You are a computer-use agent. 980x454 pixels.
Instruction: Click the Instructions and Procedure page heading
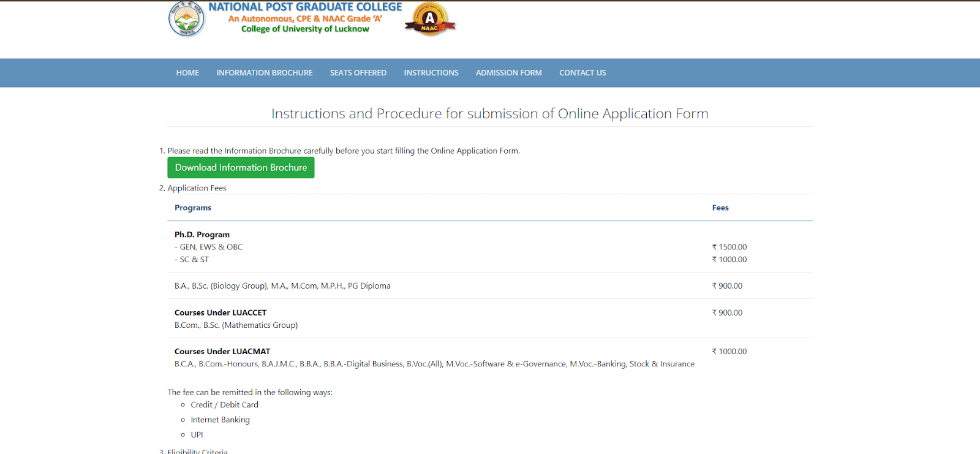click(x=489, y=114)
